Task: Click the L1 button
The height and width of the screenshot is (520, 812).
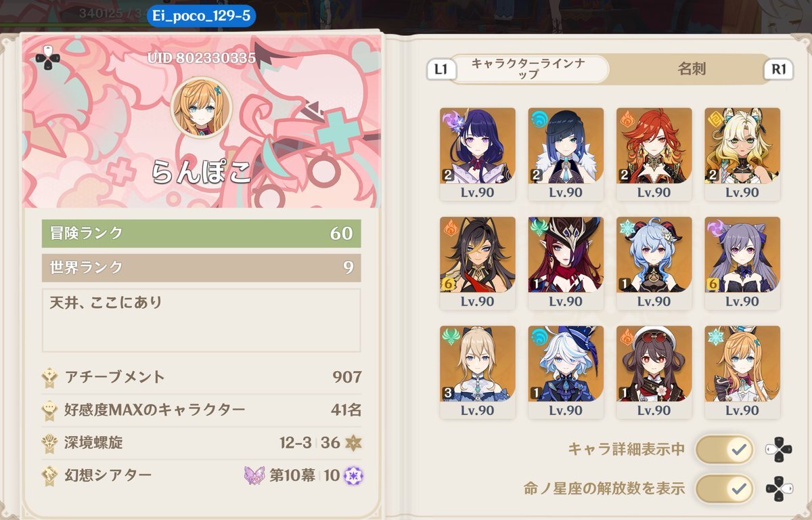Action: click(x=441, y=70)
